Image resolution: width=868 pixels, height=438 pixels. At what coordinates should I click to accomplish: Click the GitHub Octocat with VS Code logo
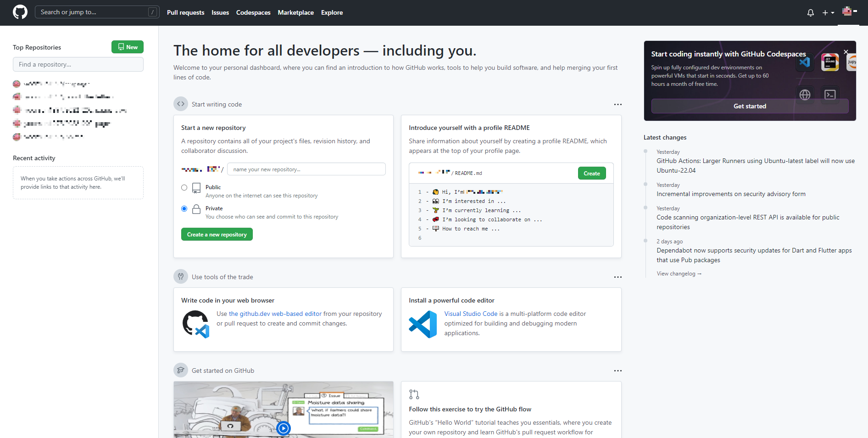[x=196, y=324]
